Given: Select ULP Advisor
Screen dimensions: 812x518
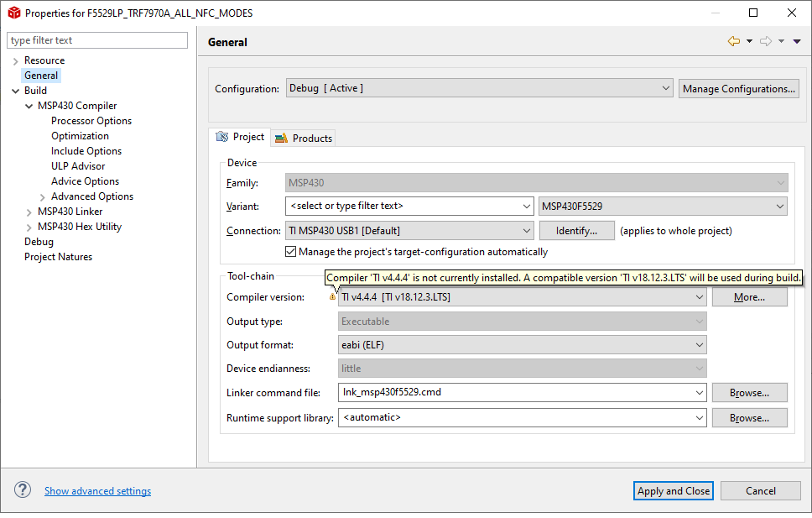Looking at the screenshot, I should [78, 166].
